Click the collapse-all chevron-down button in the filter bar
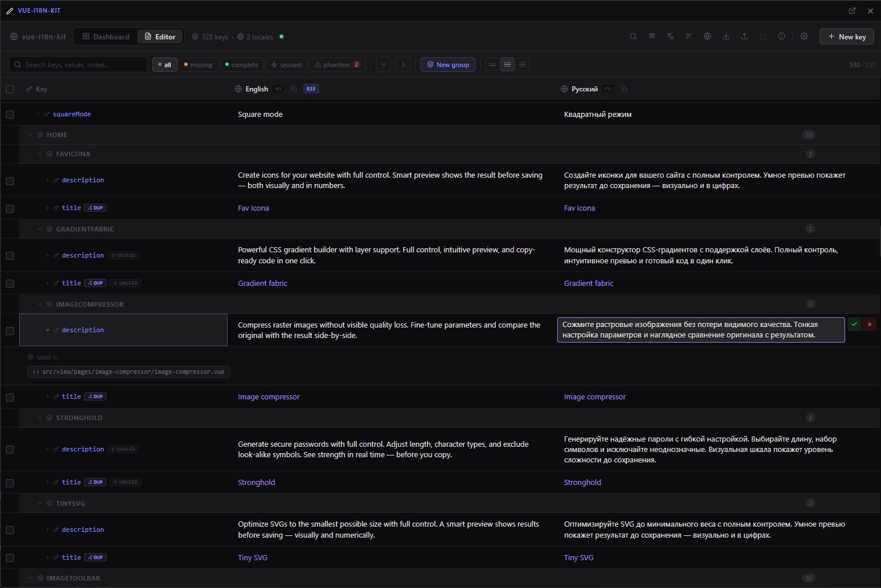This screenshot has height=588, width=881. (x=383, y=65)
